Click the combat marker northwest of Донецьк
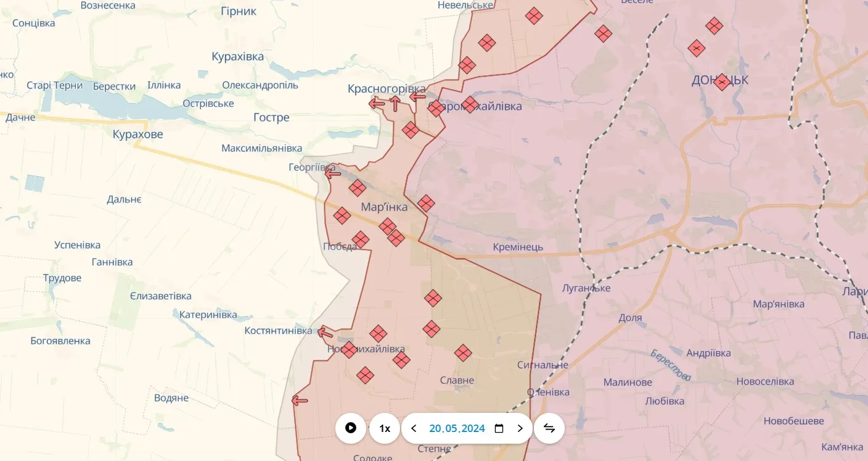Viewport: 868px width, 461px height. [x=697, y=49]
